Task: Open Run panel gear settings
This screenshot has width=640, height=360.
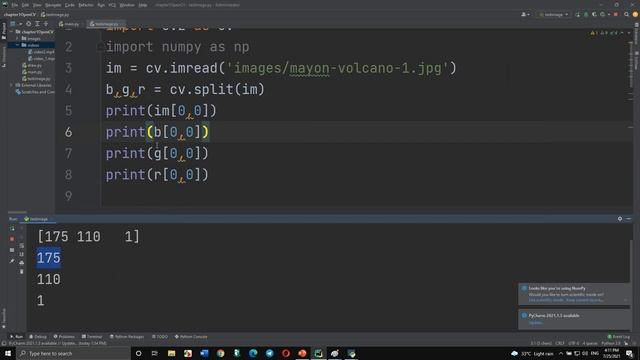Action: (x=620, y=219)
